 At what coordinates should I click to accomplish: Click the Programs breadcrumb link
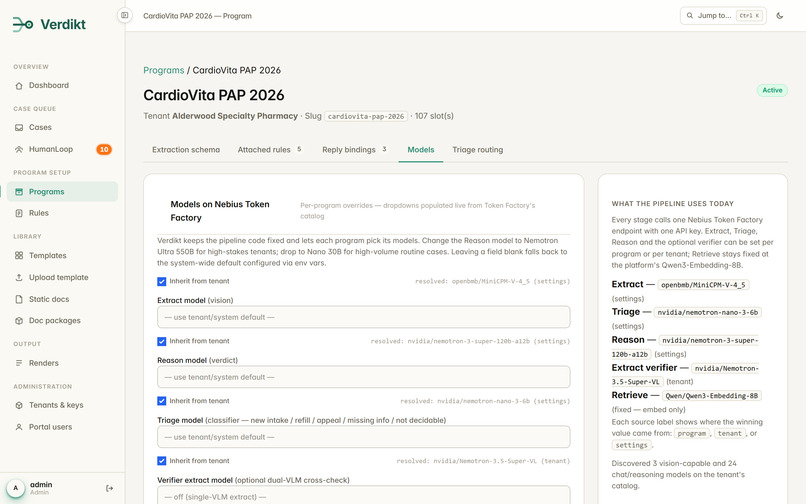(x=163, y=70)
